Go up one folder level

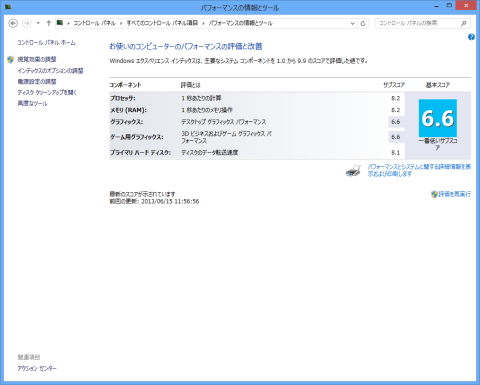(49, 23)
